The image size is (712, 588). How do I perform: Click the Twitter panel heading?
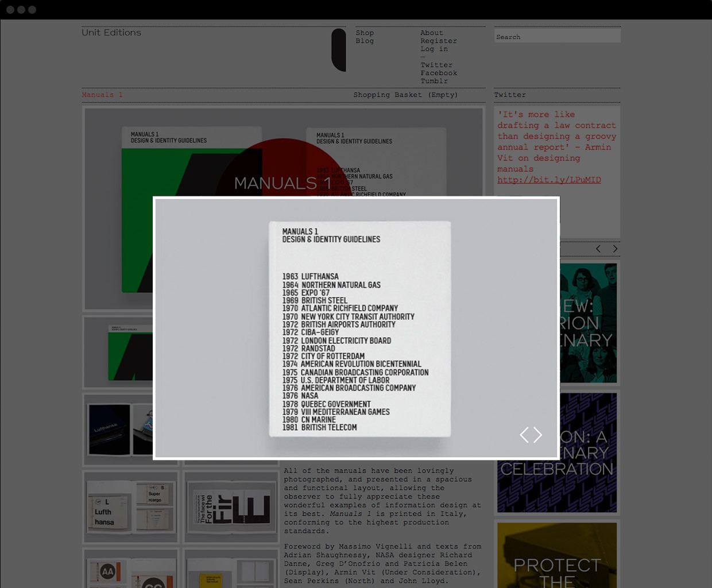click(x=510, y=95)
